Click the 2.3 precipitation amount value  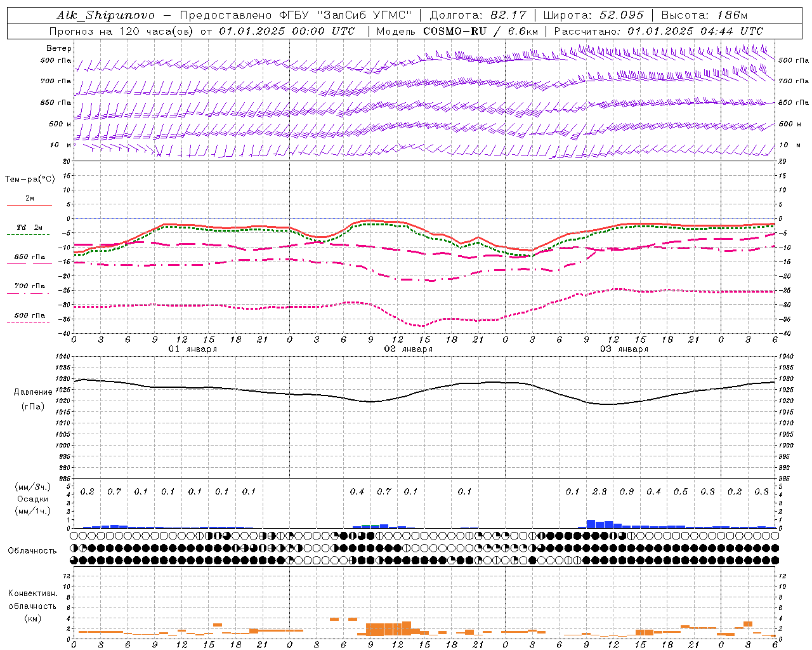599,492
